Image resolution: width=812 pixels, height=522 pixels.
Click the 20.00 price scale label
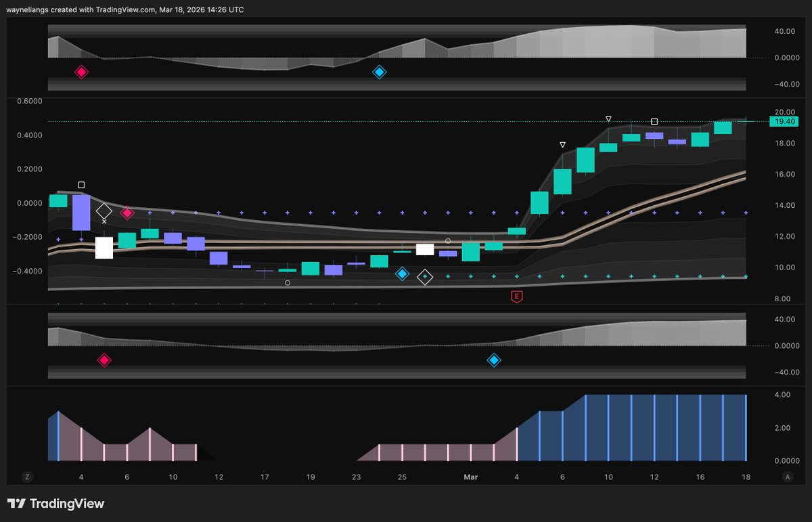coord(785,112)
